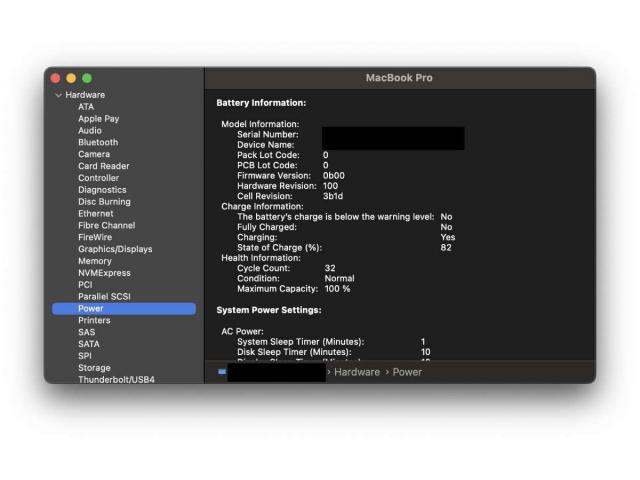Select Camera in the sidebar
Screen dimensions: 640x480
coord(94,155)
